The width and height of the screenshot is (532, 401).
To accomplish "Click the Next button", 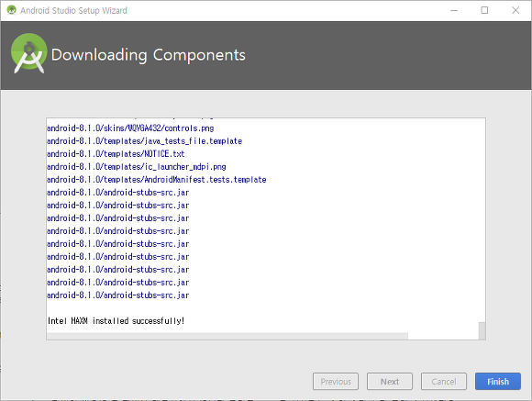I will click(390, 382).
